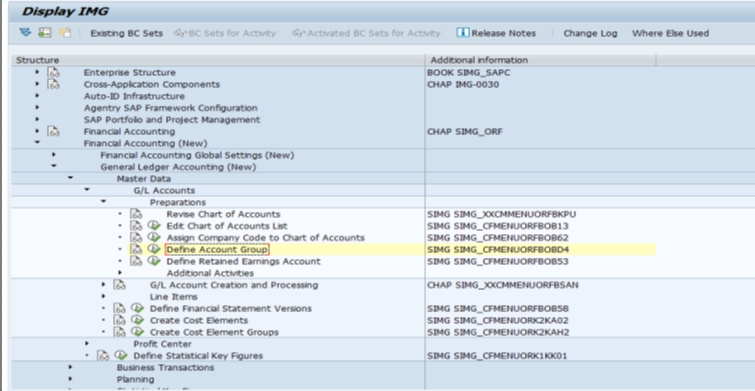Open Release Notes
Image resolution: width=755 pixels, height=391 pixels.
[496, 33]
